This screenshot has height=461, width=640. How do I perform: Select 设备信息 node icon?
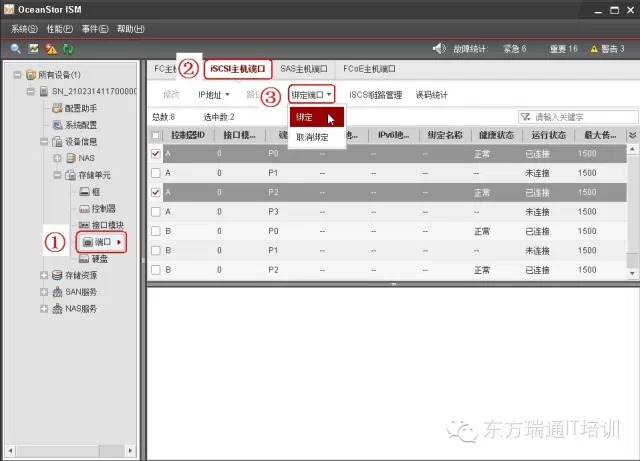(x=57, y=142)
